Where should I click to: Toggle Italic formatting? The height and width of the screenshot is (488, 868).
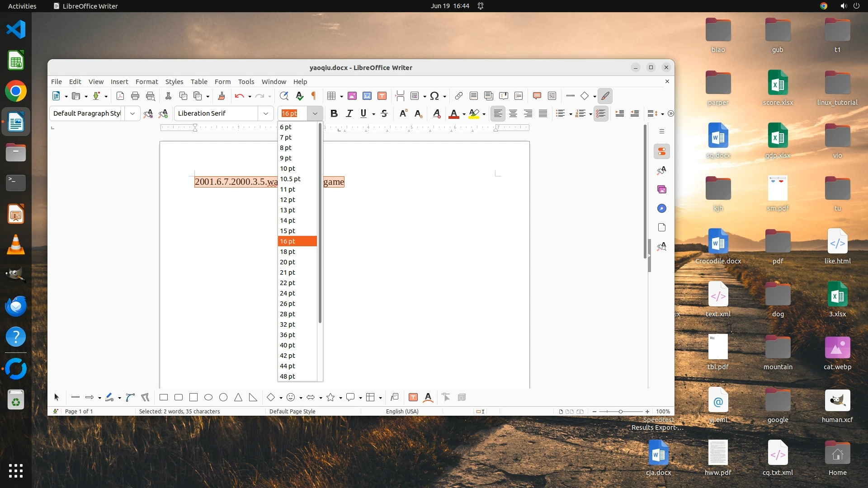[349, 113]
